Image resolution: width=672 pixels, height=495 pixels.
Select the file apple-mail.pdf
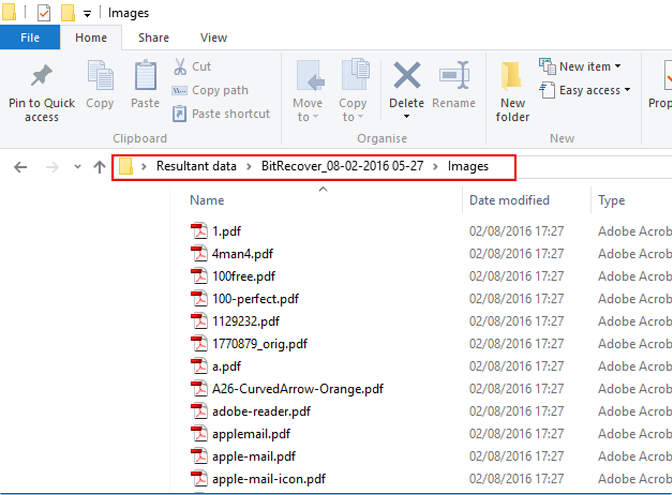pyautogui.click(x=254, y=456)
